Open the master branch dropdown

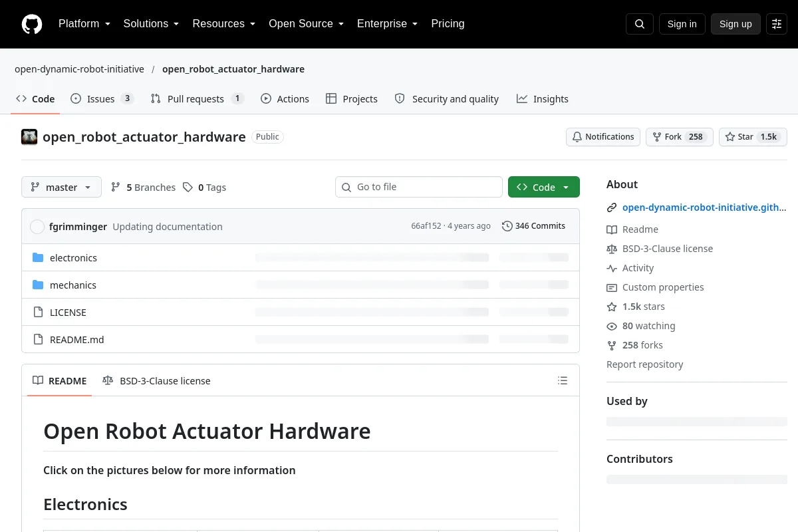click(x=61, y=188)
